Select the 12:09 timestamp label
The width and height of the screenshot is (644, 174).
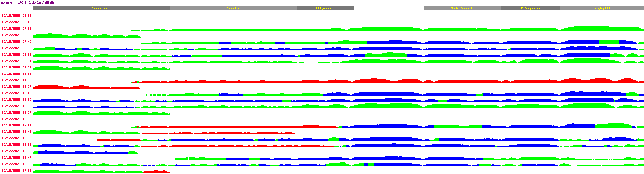click(16, 87)
